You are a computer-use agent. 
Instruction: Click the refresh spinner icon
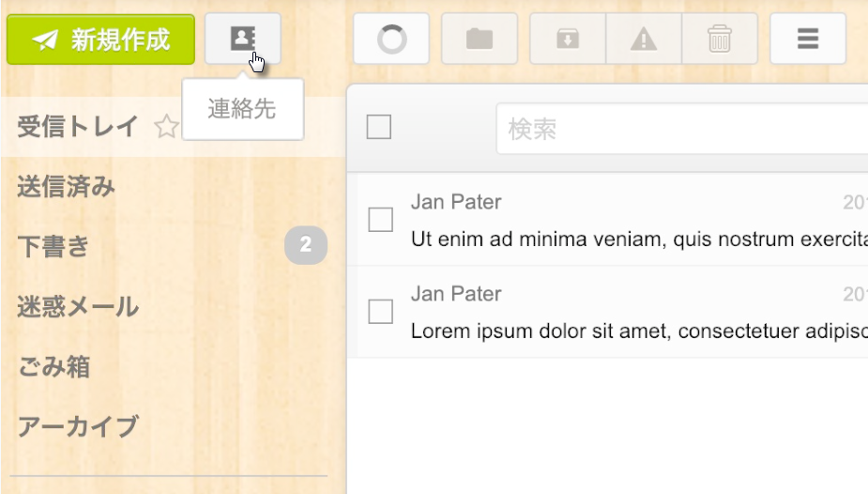point(391,39)
